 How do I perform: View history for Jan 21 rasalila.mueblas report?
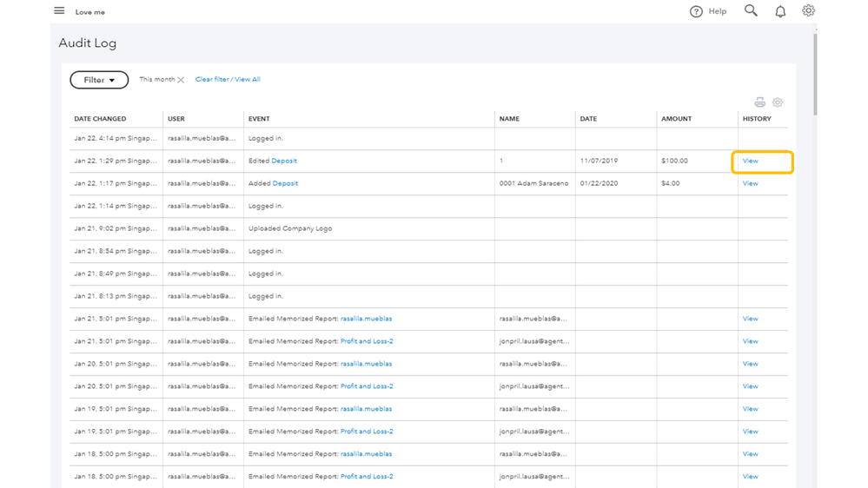pos(750,319)
